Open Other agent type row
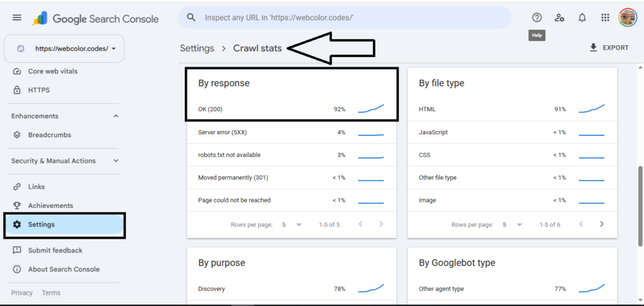Screen dimensions: 644x306 pyautogui.click(x=512, y=289)
